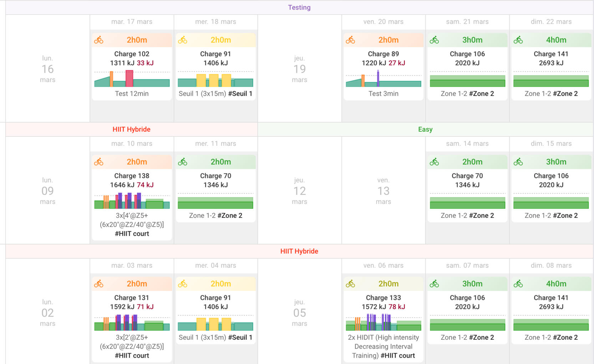
Task: Click the Charge 102 value
Action: click(x=132, y=54)
